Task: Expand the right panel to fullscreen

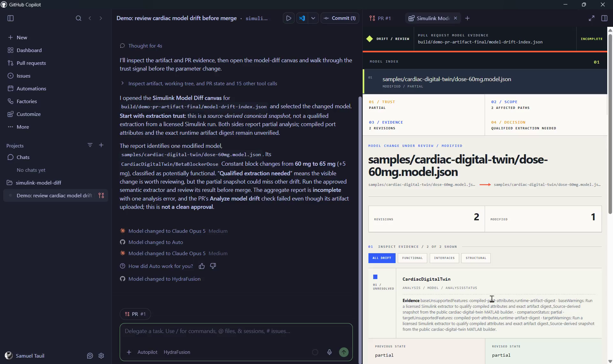Action: [592, 18]
